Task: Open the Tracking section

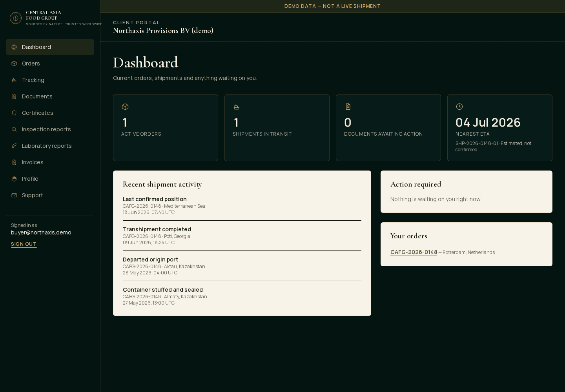Action: click(50, 80)
